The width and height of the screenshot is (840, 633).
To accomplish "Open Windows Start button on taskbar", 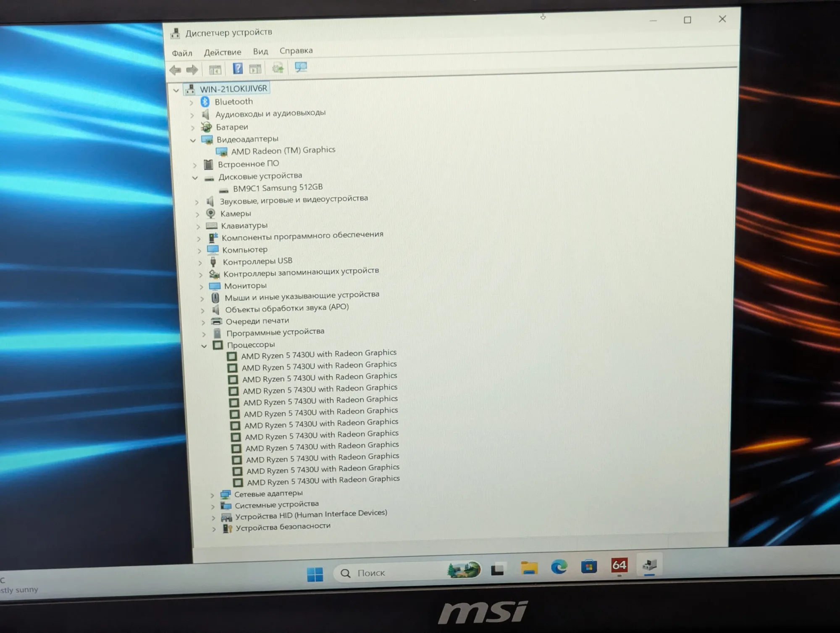I will point(315,574).
